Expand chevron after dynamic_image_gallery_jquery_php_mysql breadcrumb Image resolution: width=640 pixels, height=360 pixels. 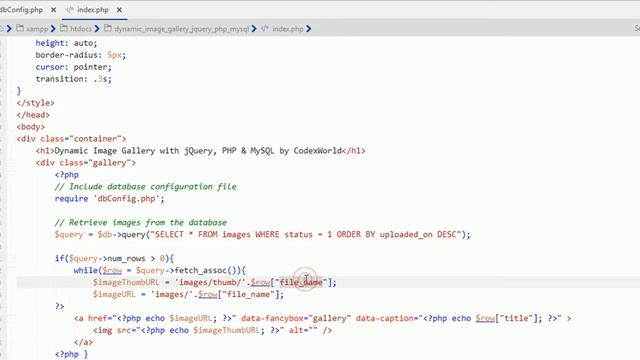(254, 29)
